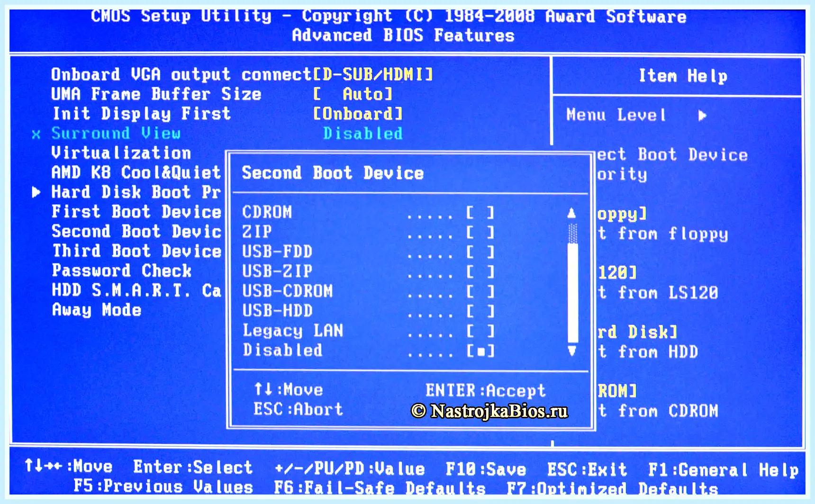The width and height of the screenshot is (815, 504).
Task: Select the CDROM radio bracket
Action: pyautogui.click(x=480, y=212)
